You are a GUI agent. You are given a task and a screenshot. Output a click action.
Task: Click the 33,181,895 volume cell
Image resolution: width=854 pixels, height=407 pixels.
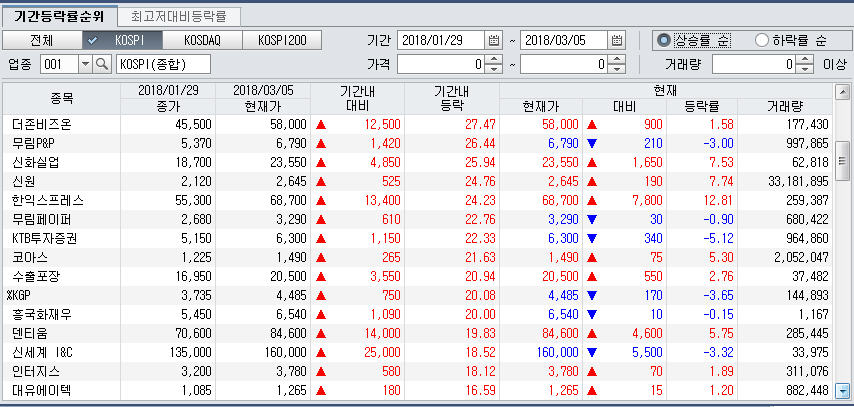(798, 181)
